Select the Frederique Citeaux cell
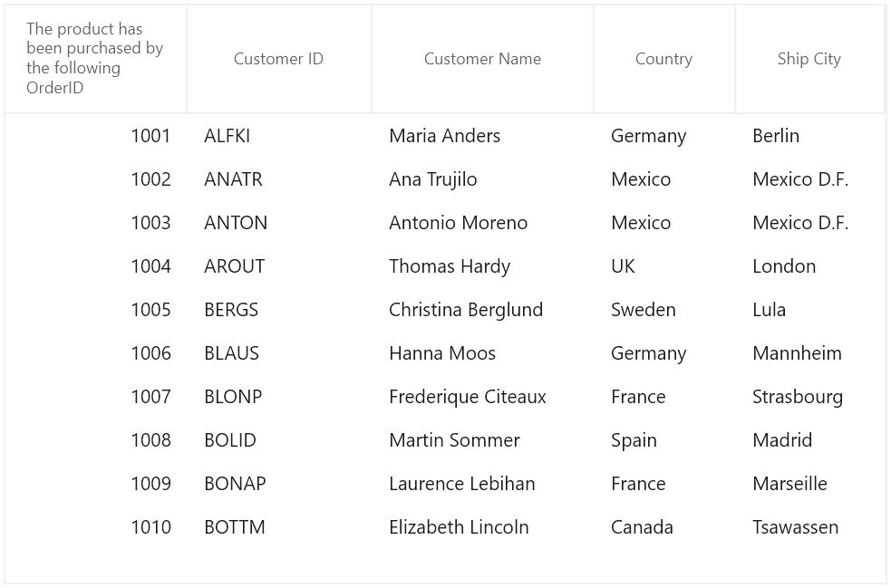 coord(482,397)
